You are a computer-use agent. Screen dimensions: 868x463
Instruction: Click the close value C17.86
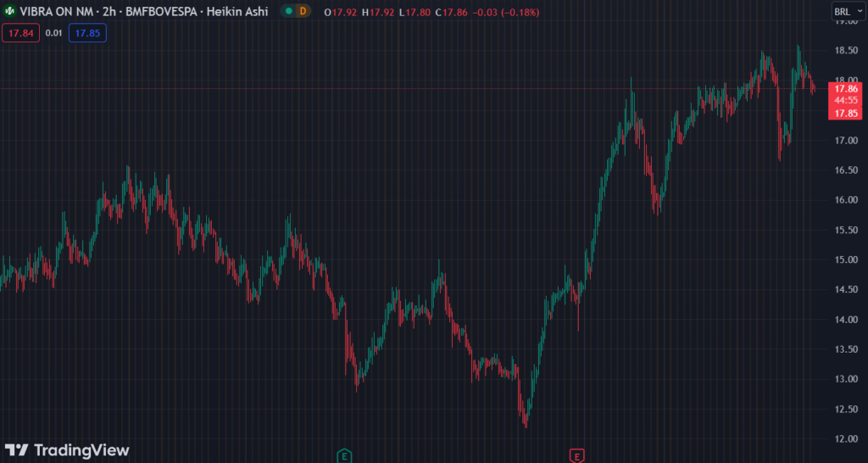pos(452,12)
